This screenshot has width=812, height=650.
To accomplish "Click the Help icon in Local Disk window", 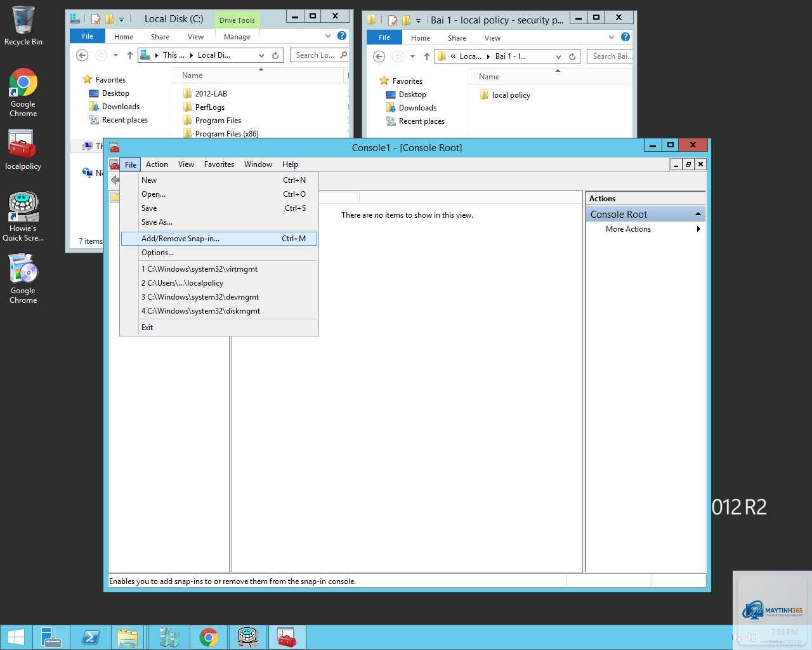I will coord(342,36).
